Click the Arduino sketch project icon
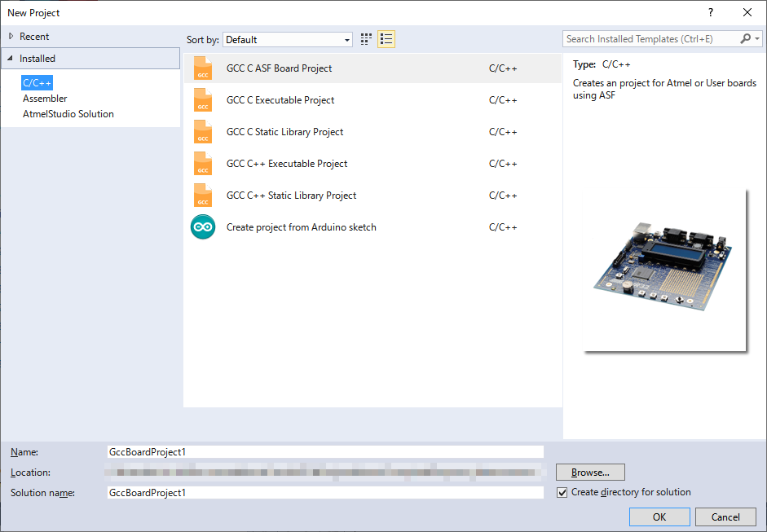 click(x=203, y=226)
